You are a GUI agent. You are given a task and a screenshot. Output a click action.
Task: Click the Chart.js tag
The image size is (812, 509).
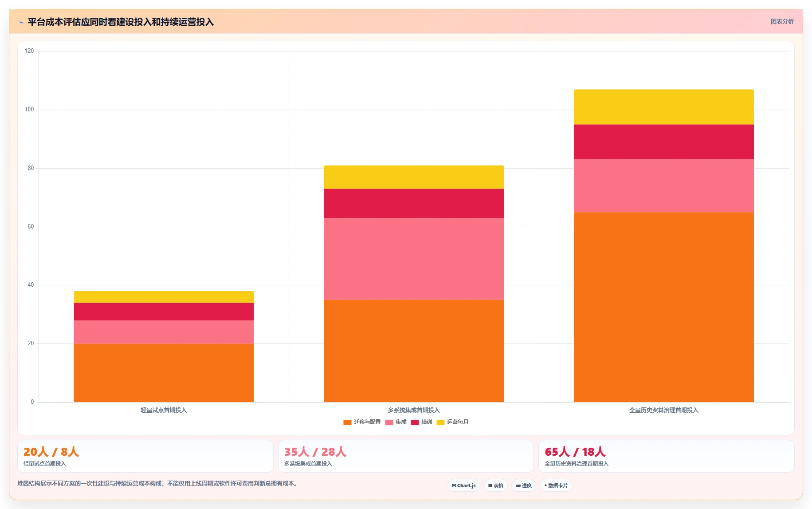click(464, 485)
